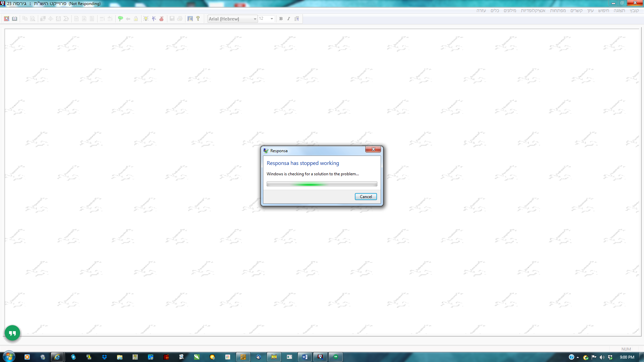The width and height of the screenshot is (644, 362).
Task: Click the back arrow toolbar icon
Action: point(128,19)
